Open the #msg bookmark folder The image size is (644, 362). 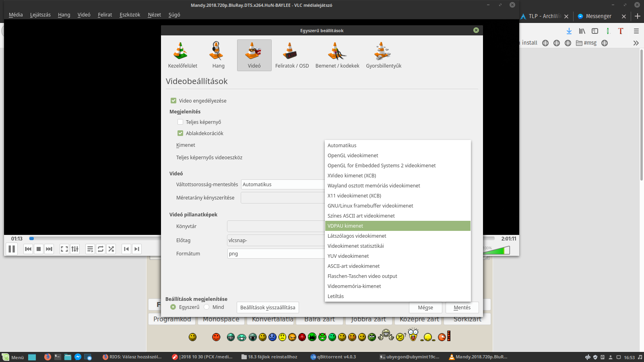[586, 43]
